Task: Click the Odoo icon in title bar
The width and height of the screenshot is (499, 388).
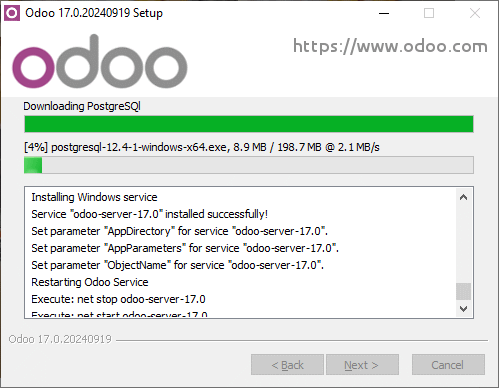Action: pyautogui.click(x=12, y=13)
